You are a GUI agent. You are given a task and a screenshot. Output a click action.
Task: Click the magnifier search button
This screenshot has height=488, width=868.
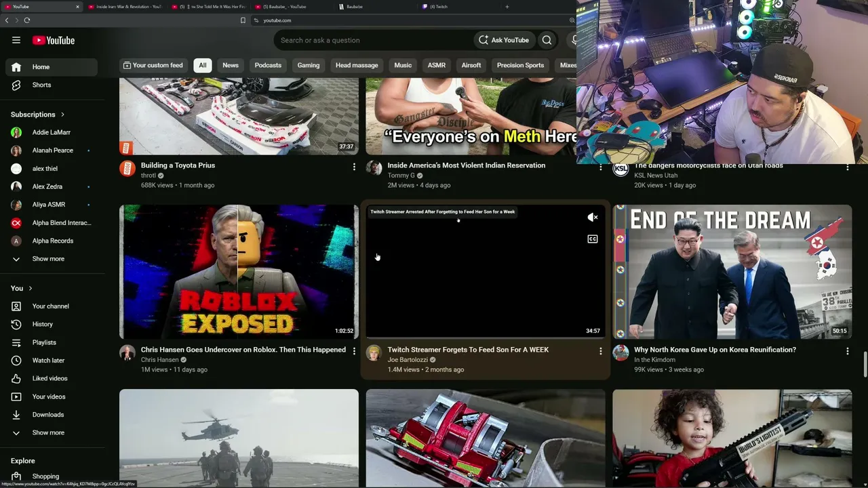(547, 40)
